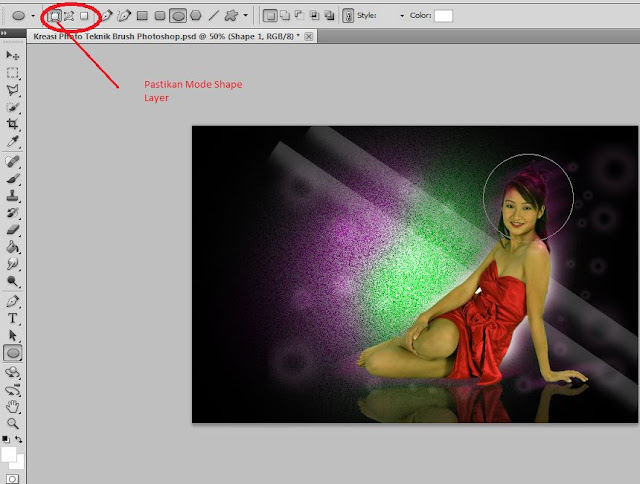Click the Color swatch in options bar
The height and width of the screenshot is (484, 640).
(x=443, y=16)
